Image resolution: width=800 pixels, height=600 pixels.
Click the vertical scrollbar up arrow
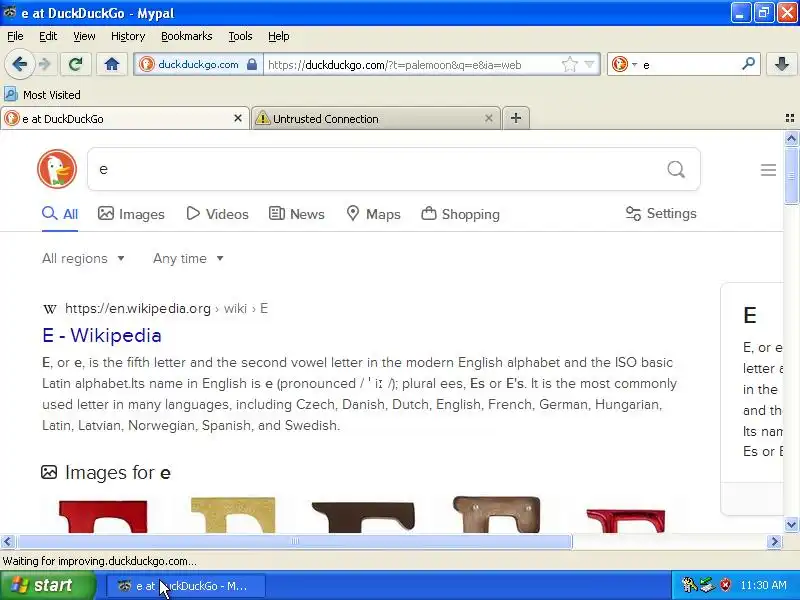791,138
